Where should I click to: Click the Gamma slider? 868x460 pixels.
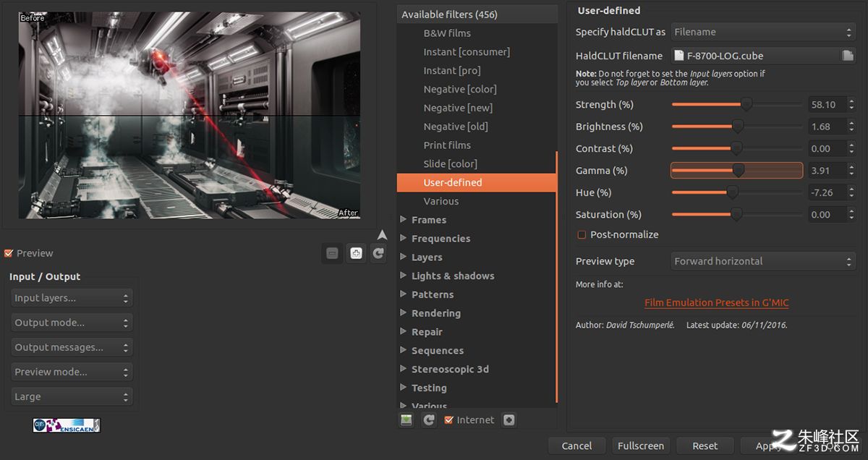pos(737,171)
